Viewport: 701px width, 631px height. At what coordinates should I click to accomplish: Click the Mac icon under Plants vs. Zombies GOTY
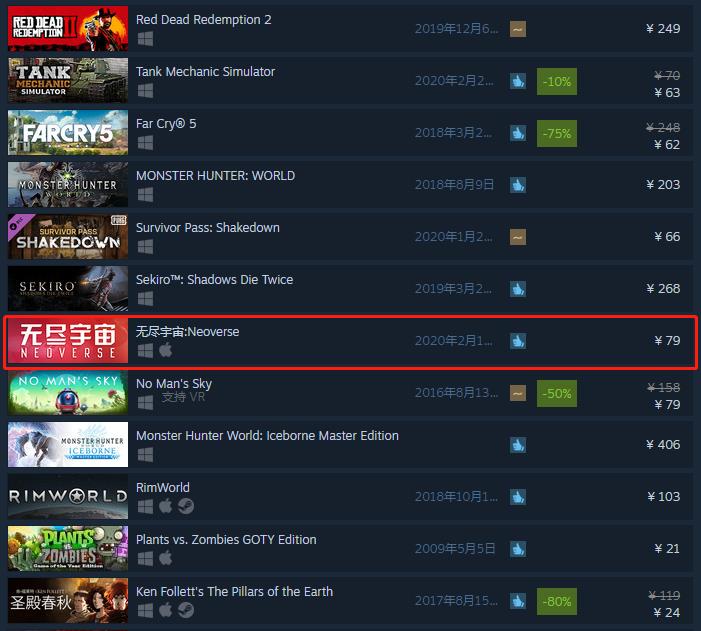[x=165, y=558]
